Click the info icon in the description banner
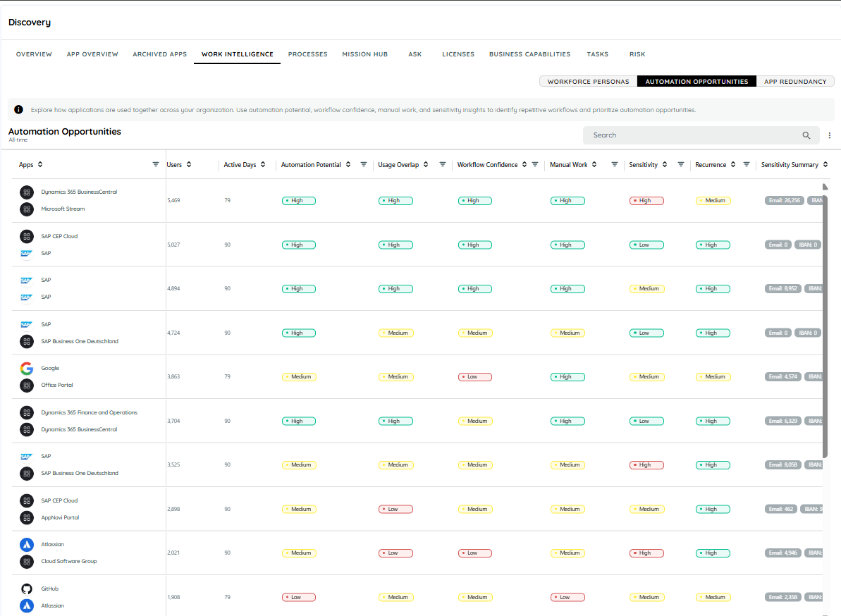The width and height of the screenshot is (841, 616). pos(19,109)
